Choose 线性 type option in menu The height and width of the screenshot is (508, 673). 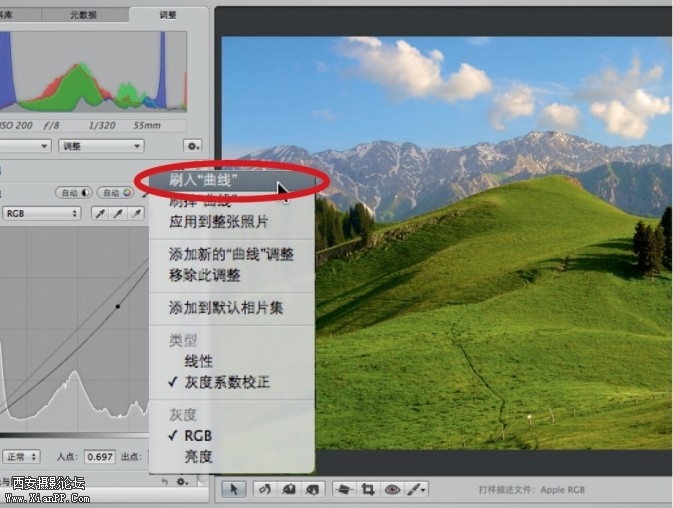[x=198, y=361]
